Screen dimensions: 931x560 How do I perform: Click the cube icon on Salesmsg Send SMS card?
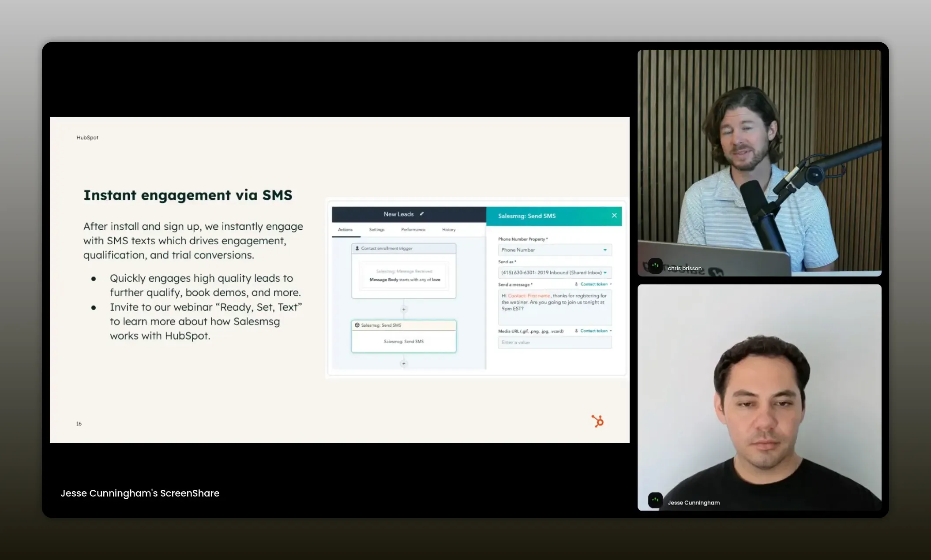point(357,325)
